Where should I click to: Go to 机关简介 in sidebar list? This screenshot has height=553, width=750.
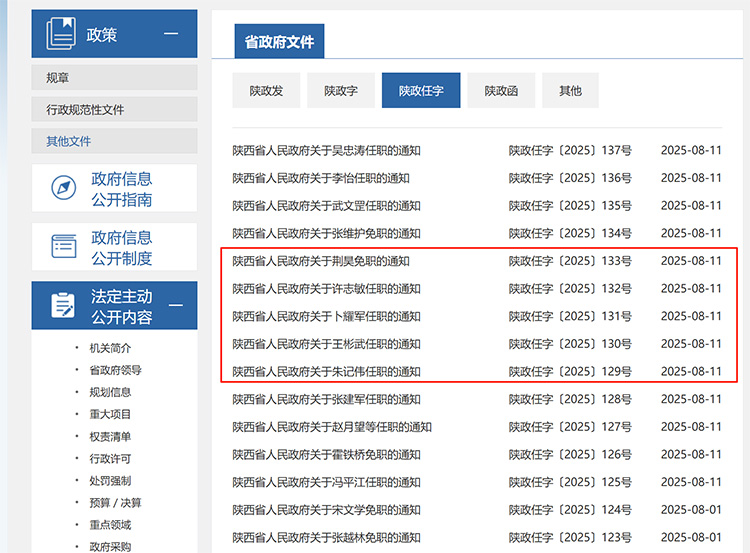click(x=110, y=348)
